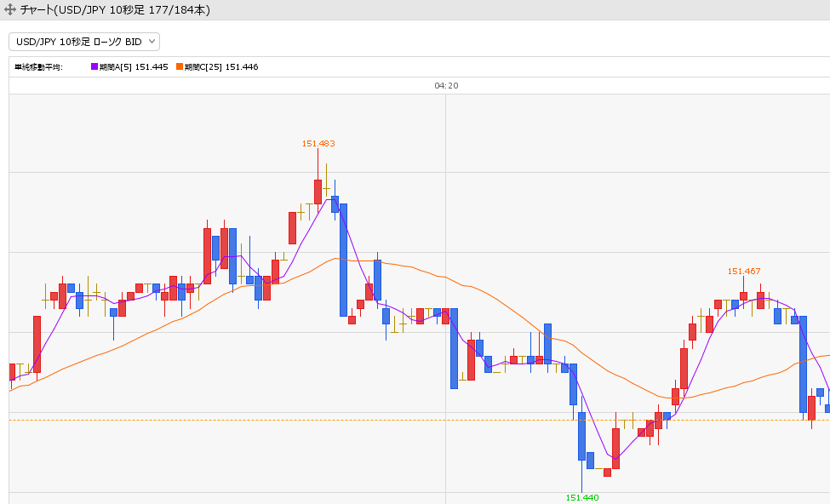Select the red candle below the 151.467 label

743,297
